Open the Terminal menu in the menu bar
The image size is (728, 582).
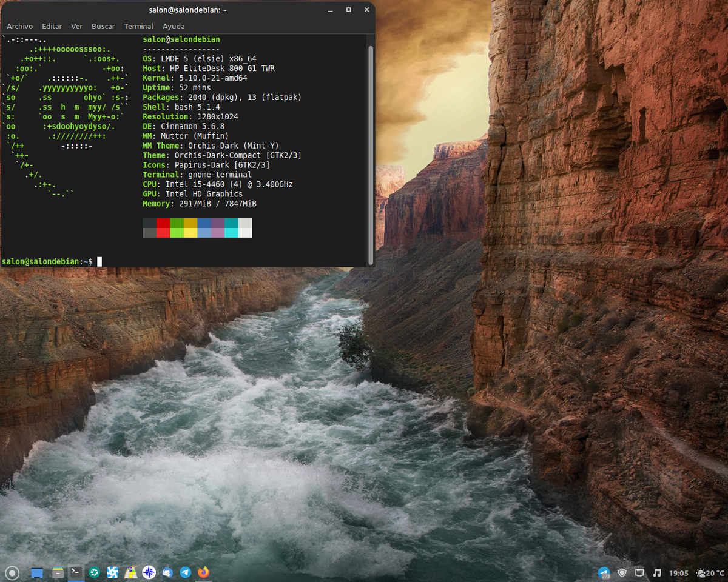(138, 26)
